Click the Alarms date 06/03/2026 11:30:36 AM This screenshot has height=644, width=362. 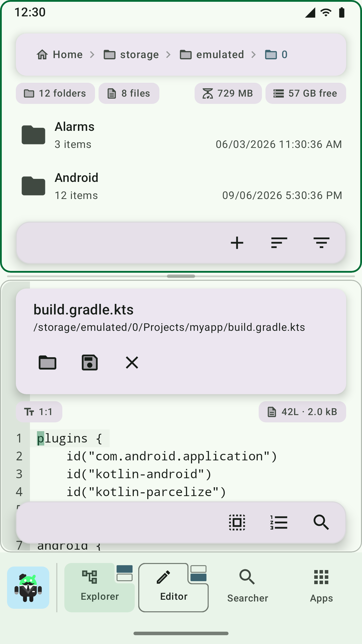point(279,144)
